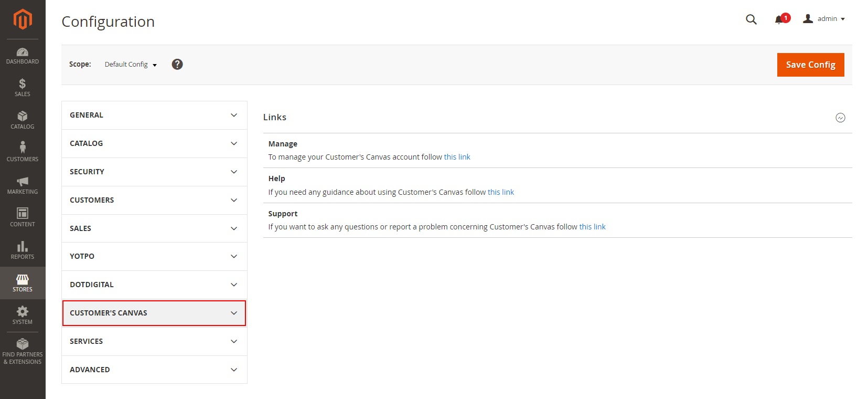Screen dimensions: 868x399
Task: Select the YOTPO tab label
Action: pyautogui.click(x=82, y=256)
